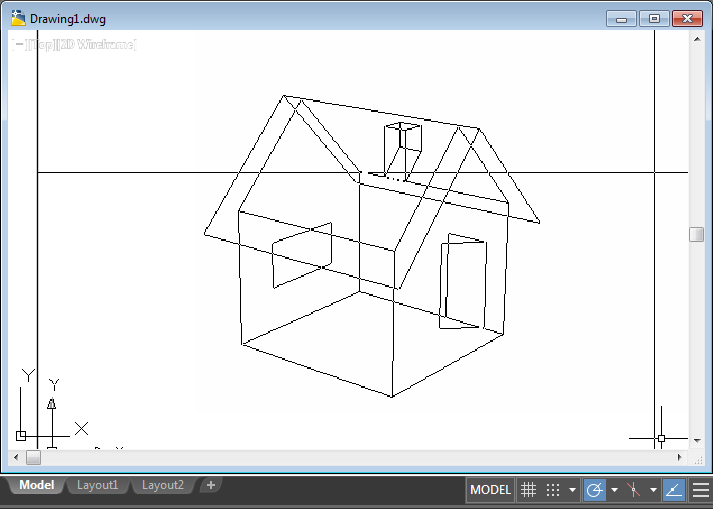713x509 pixels.
Task: Open the Top view control label
Action: coord(43,44)
